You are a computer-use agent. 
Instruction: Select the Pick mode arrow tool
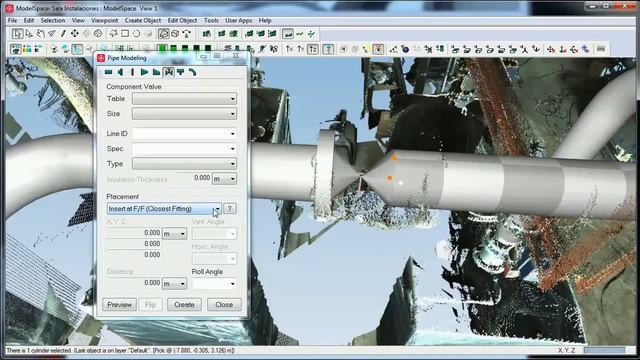tap(17, 34)
